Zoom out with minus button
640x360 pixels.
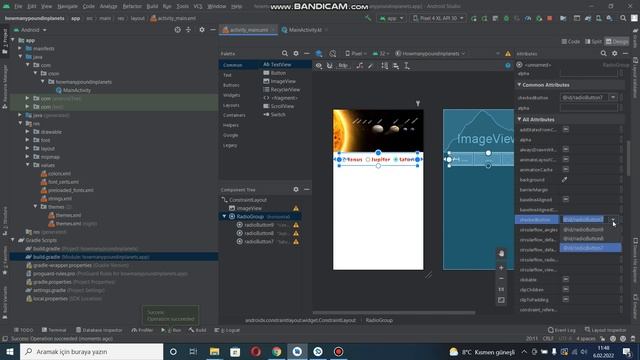tap(501, 278)
